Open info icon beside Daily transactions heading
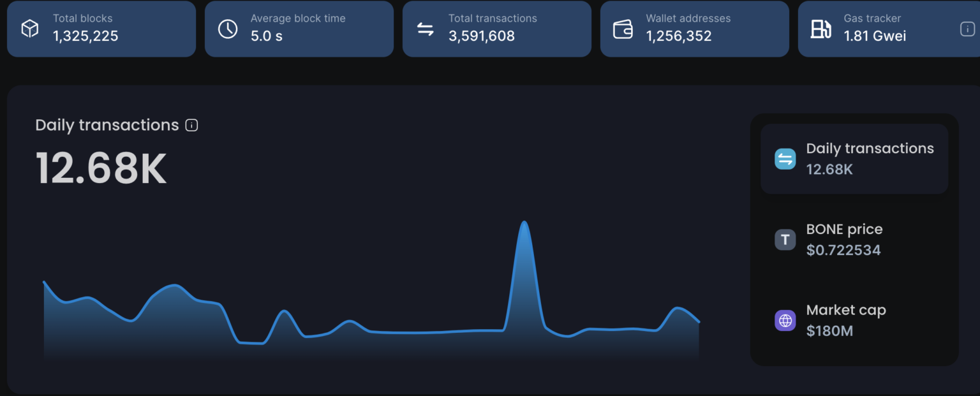This screenshot has height=396, width=980. [191, 125]
